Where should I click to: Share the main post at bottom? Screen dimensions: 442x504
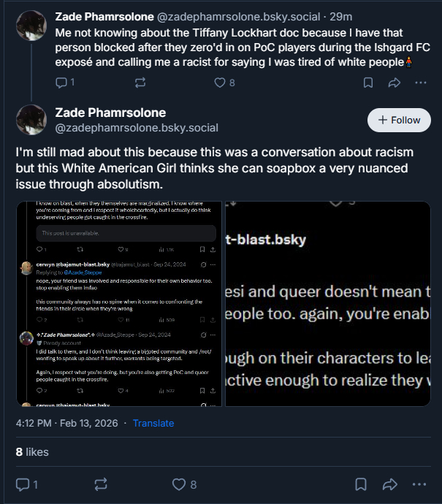click(389, 484)
